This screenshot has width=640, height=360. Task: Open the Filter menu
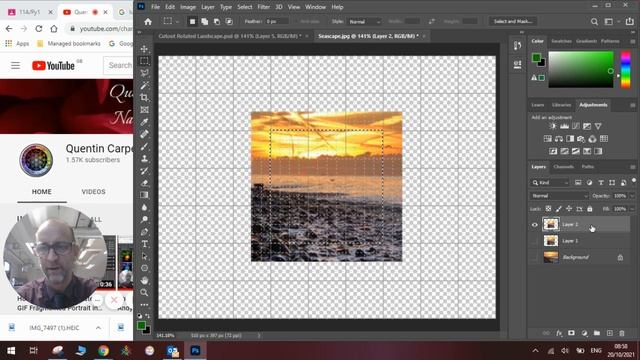[x=263, y=7]
